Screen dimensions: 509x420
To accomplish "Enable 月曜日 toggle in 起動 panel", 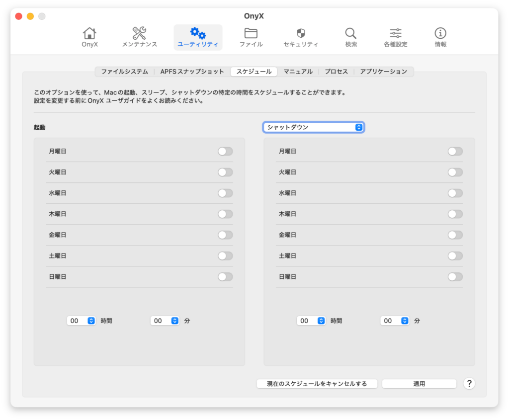I will click(225, 152).
